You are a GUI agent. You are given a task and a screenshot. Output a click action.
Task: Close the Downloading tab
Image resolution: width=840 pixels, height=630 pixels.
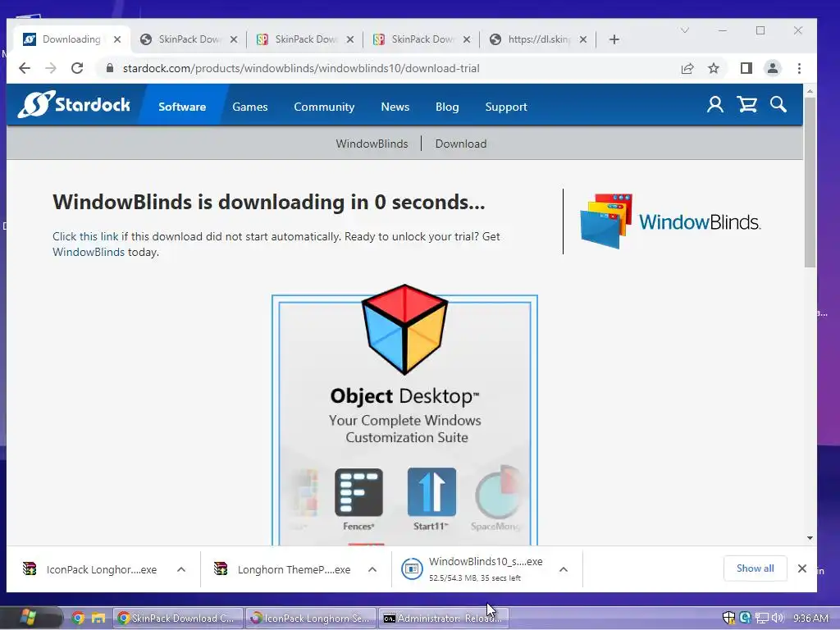(x=117, y=39)
